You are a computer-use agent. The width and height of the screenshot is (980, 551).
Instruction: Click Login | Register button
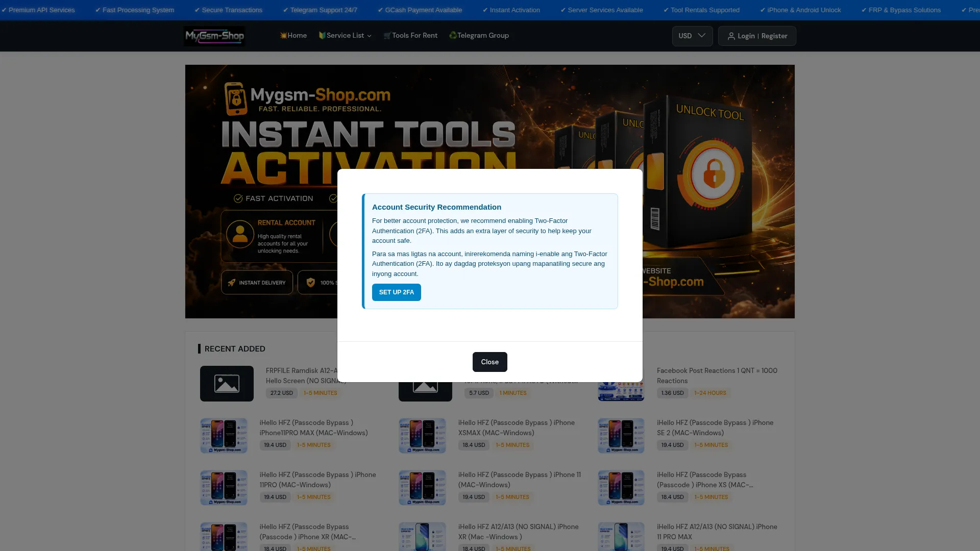pos(757,36)
